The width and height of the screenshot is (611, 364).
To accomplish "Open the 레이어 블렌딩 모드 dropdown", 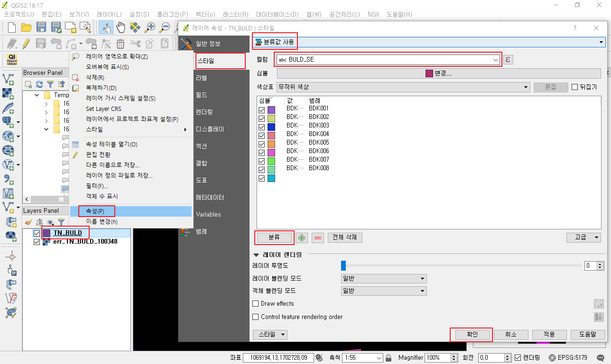I will point(383,279).
